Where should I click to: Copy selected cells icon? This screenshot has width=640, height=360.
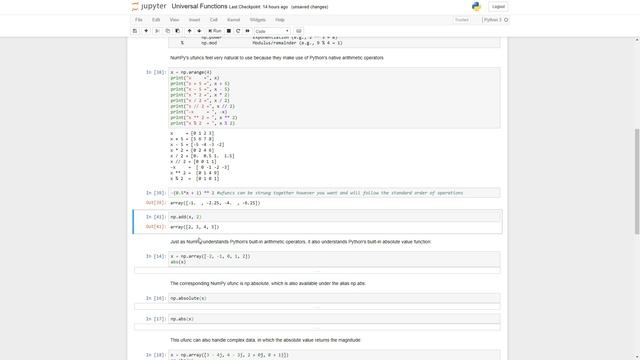tap(167, 31)
